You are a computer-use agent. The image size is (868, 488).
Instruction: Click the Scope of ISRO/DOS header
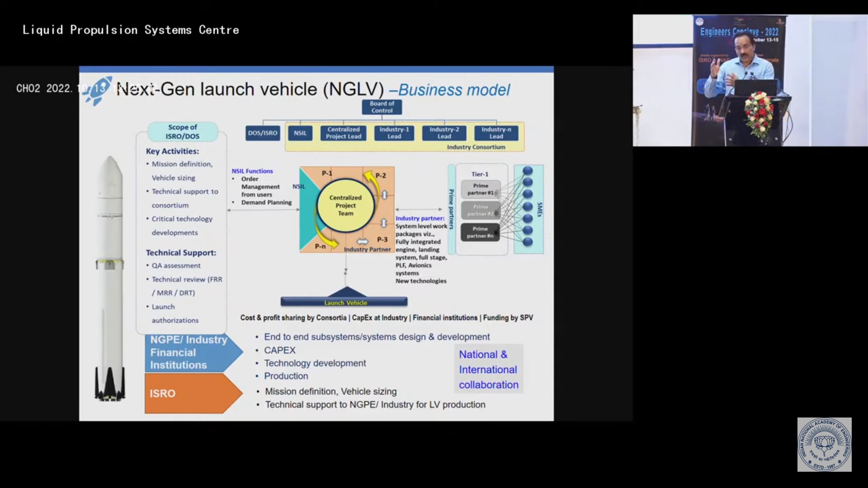(x=183, y=131)
